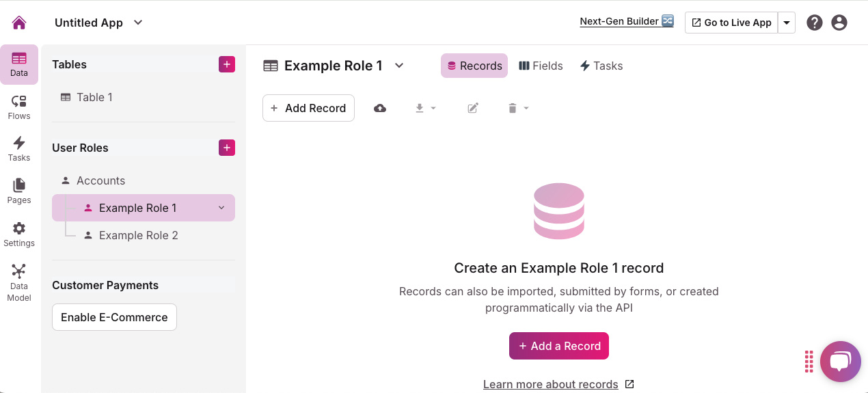Switch to the Tasks tab at the top
This screenshot has height=393, width=868.
coord(601,66)
